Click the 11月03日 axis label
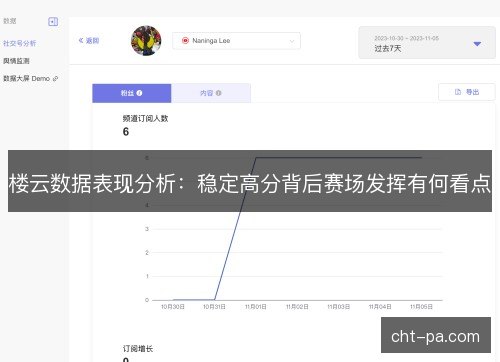 [x=339, y=307]
